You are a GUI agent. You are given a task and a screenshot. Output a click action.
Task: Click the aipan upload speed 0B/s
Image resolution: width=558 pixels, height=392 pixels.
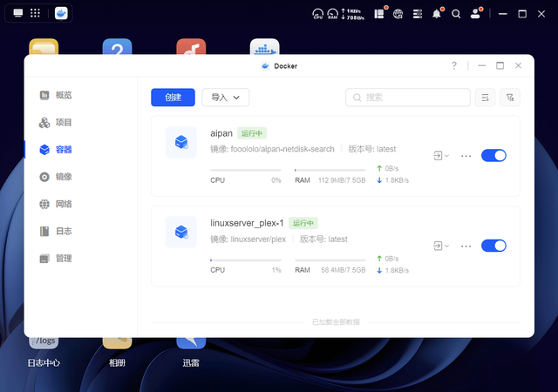click(x=388, y=168)
